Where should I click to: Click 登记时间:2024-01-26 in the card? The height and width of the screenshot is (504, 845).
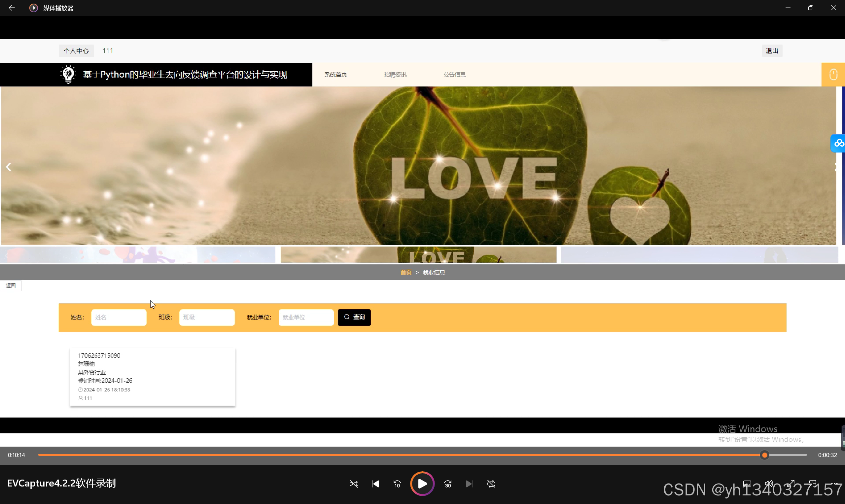(105, 381)
